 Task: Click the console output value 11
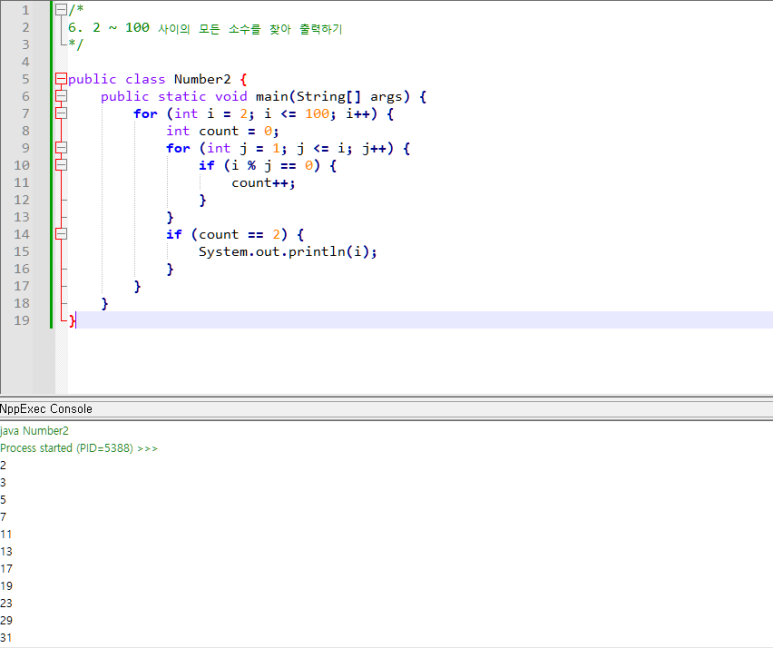6,535
